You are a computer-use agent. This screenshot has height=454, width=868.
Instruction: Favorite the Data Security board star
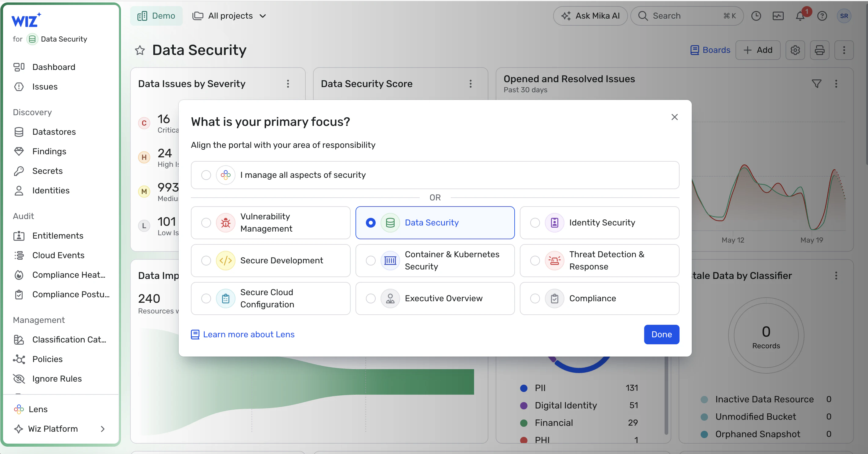140,50
